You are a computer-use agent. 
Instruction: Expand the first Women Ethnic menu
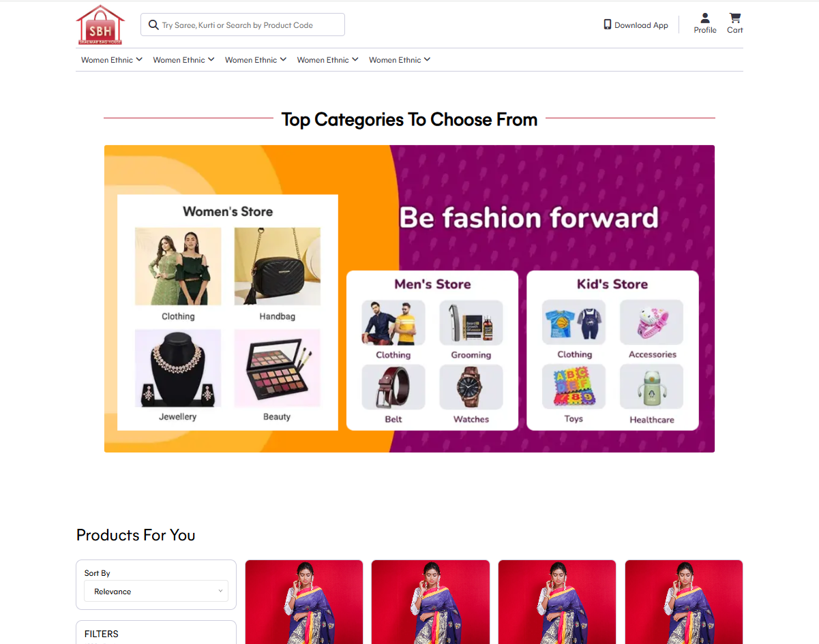click(112, 60)
